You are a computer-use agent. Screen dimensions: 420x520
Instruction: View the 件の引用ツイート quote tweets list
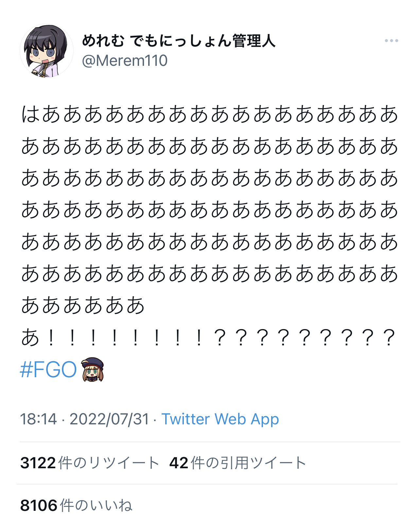click(248, 463)
